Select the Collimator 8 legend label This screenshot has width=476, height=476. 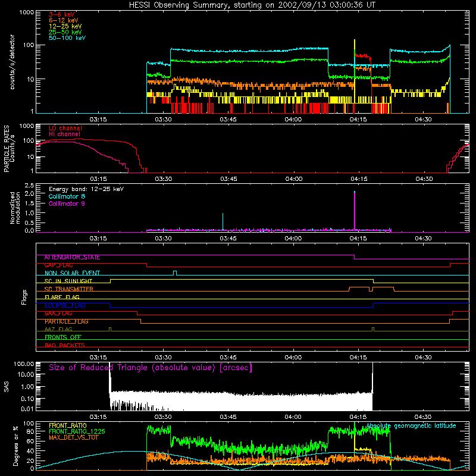pyautogui.click(x=67, y=196)
